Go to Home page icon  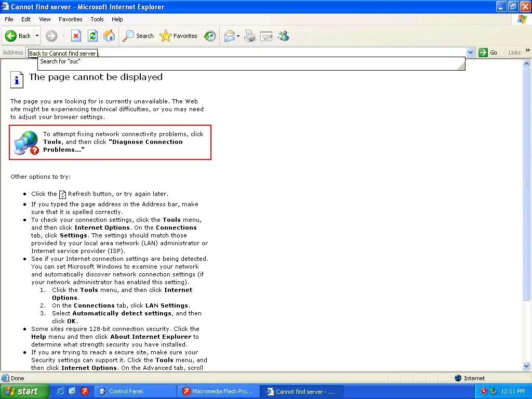[x=109, y=36]
